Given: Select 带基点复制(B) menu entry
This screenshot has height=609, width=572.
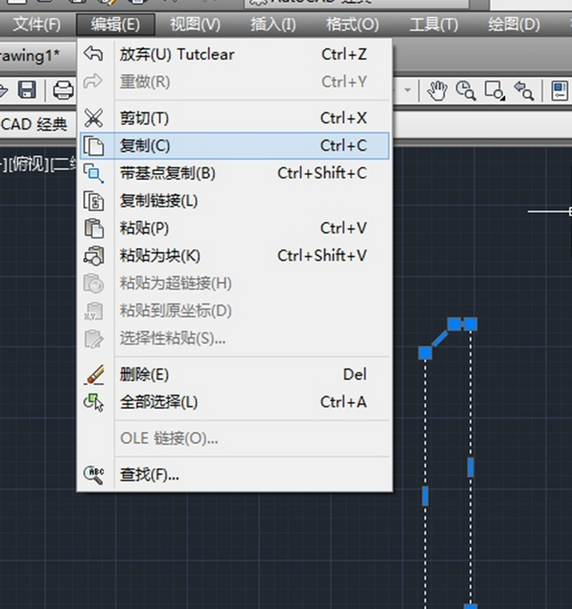Looking at the screenshot, I should tap(234, 173).
